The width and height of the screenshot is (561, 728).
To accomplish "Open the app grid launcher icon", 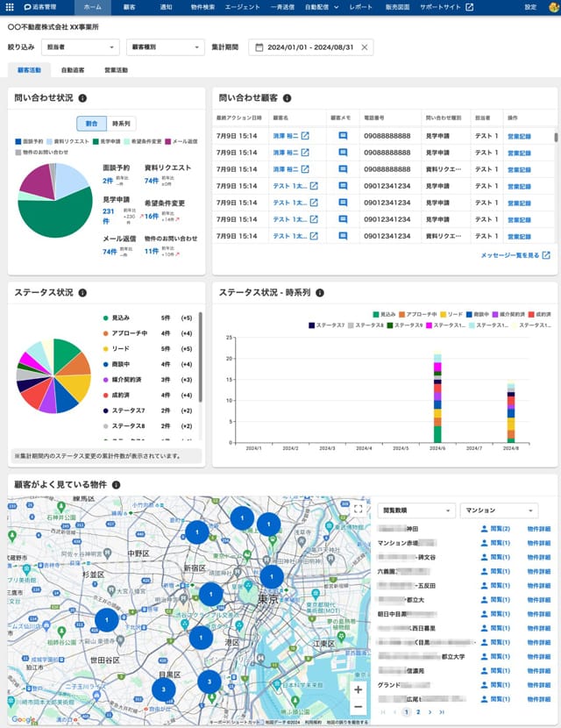I will coord(10,7).
